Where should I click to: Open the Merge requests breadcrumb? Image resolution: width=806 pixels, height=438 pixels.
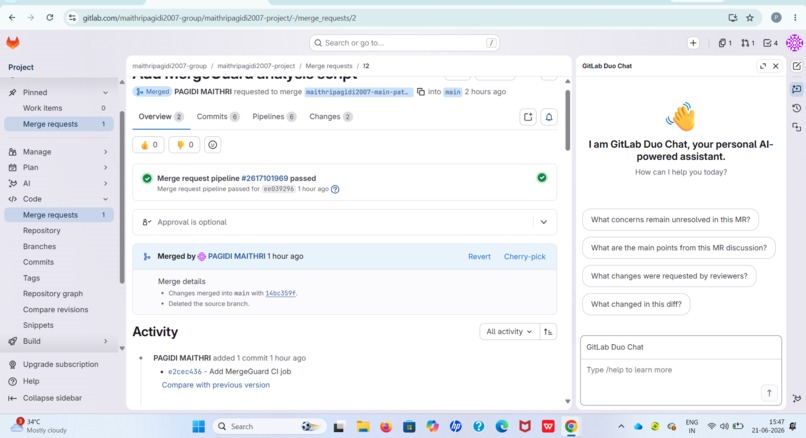click(x=328, y=66)
